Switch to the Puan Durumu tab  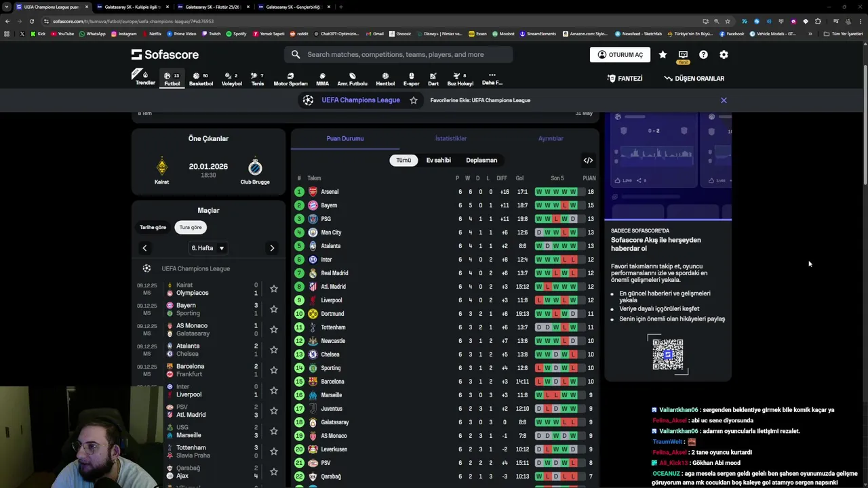point(345,138)
